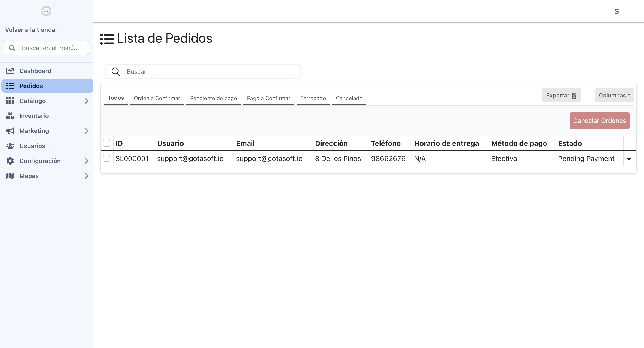Viewport: 644px width, 348px height.
Task: Open the Columnas dropdown
Action: click(614, 95)
